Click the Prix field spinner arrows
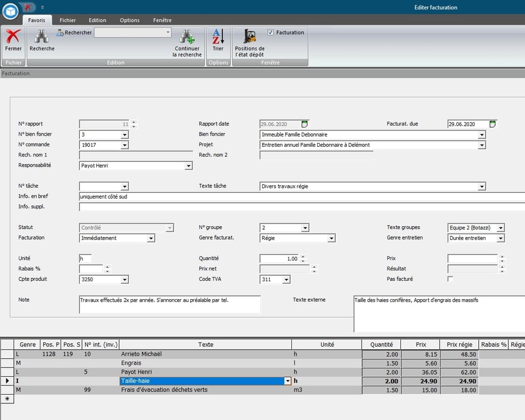This screenshot has width=525, height=420. tap(502, 259)
